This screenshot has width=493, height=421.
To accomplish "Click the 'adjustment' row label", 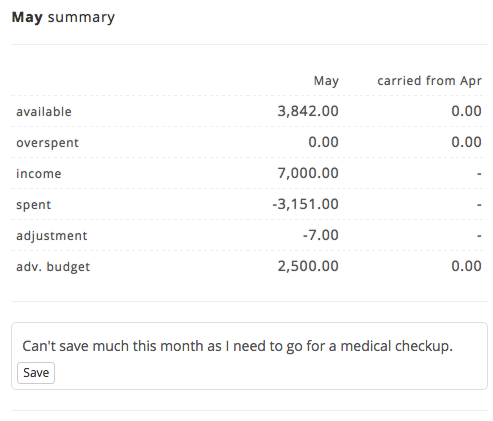I will click(x=52, y=236).
